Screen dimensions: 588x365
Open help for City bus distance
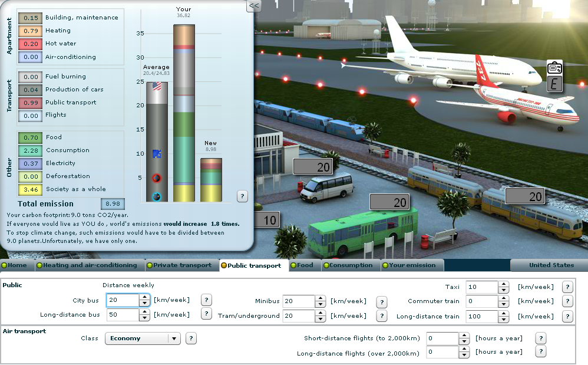click(206, 300)
